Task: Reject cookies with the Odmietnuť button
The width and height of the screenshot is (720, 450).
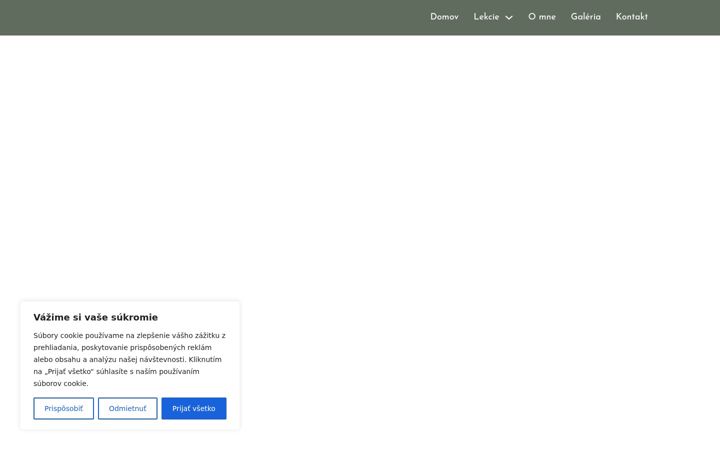Action: 128,408
